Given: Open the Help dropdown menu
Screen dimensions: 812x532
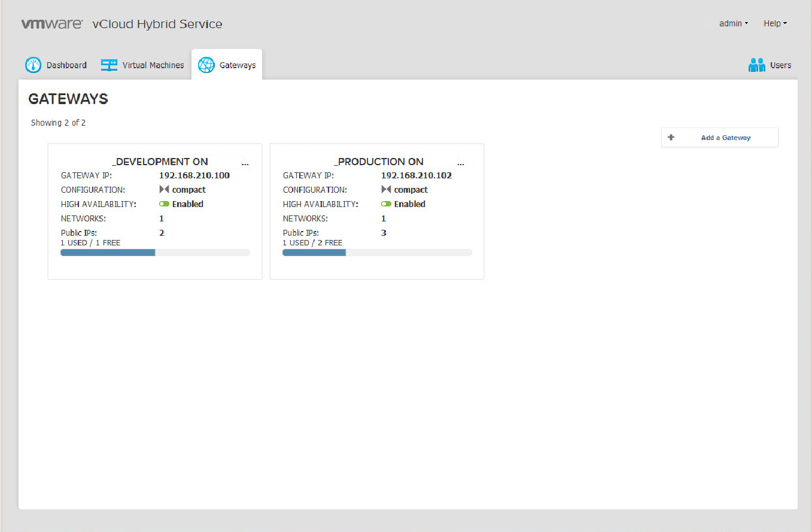Looking at the screenshot, I should click(x=775, y=23).
